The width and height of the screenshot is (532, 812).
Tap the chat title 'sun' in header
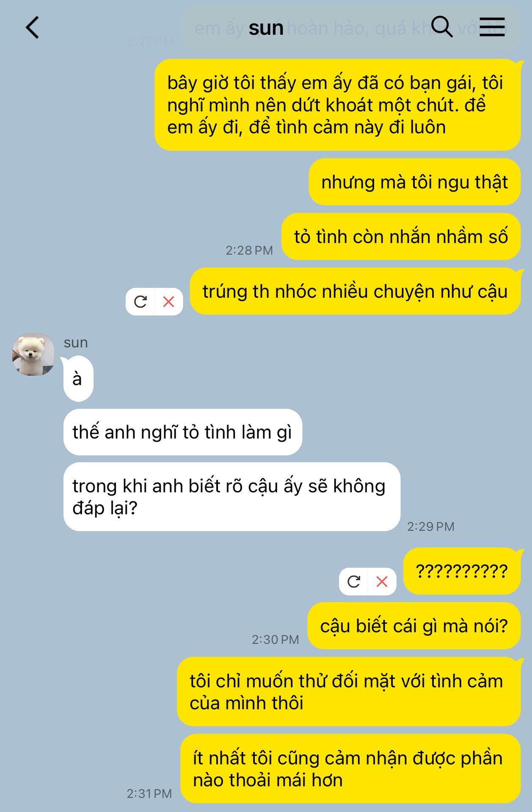(266, 28)
